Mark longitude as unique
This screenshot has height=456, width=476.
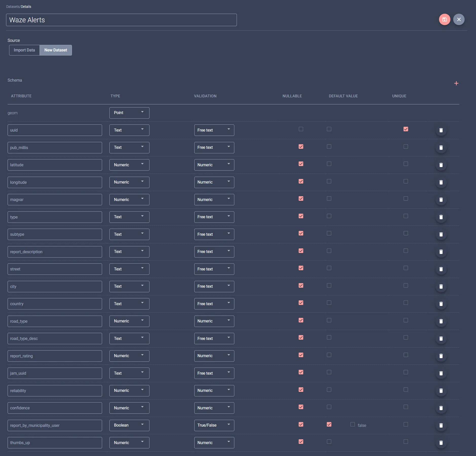tap(406, 181)
